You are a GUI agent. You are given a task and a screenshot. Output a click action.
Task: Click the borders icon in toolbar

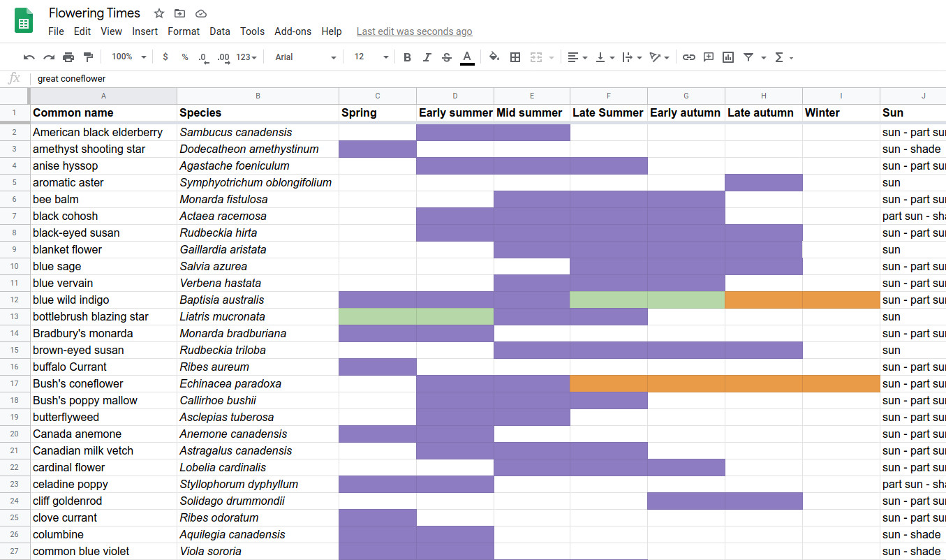[x=515, y=57]
